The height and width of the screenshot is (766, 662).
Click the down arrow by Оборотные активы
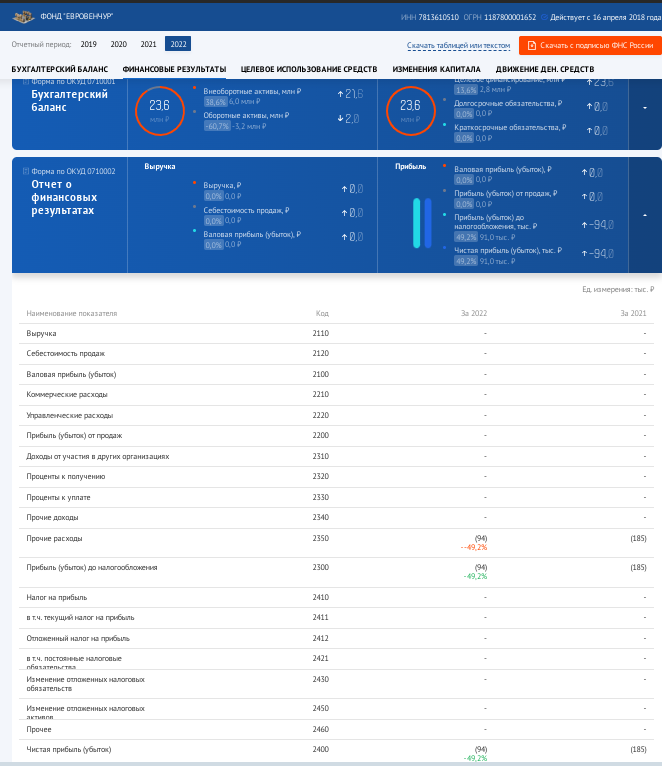[x=340, y=118]
